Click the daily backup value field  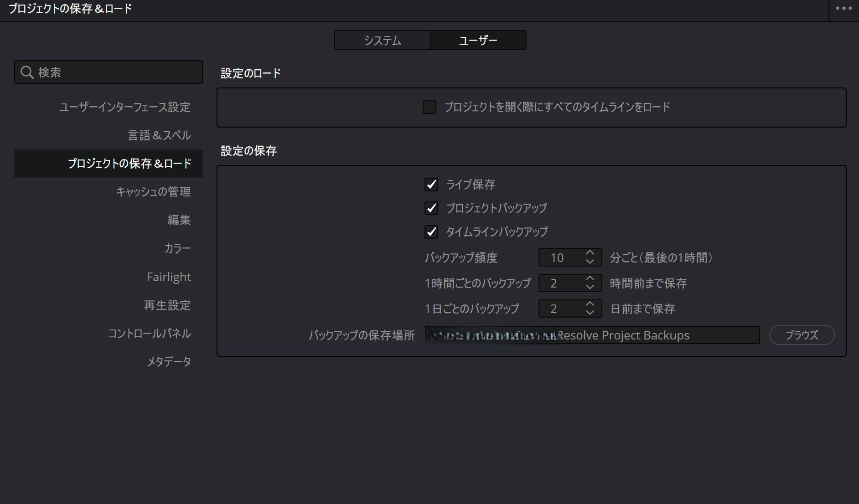coord(570,309)
